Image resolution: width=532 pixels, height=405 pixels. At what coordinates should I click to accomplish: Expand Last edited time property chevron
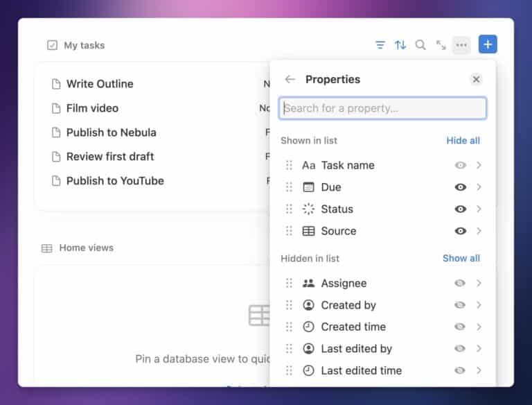479,370
